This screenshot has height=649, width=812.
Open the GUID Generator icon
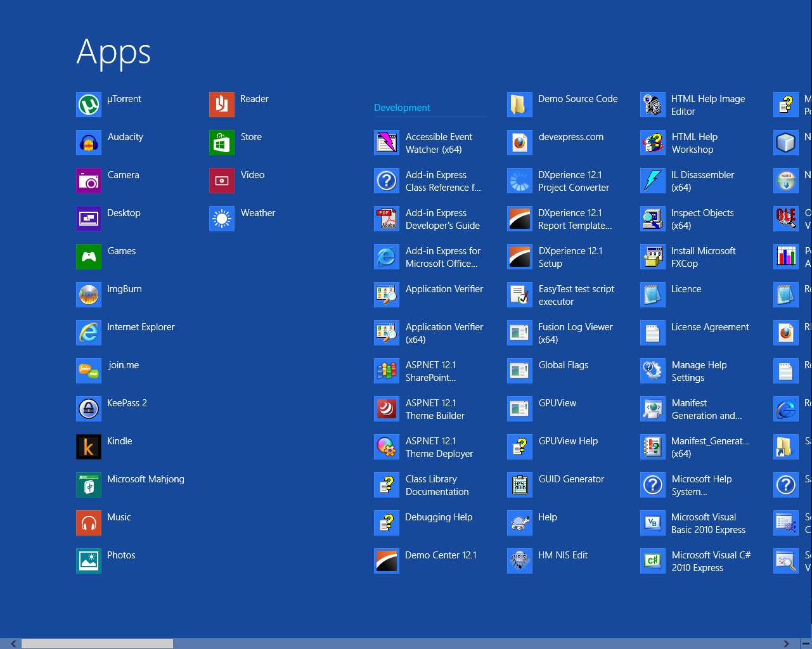[520, 485]
